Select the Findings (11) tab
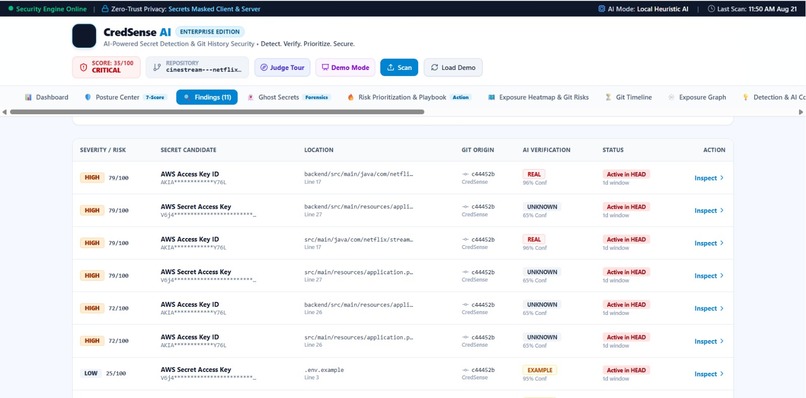The image size is (806, 398). (207, 97)
